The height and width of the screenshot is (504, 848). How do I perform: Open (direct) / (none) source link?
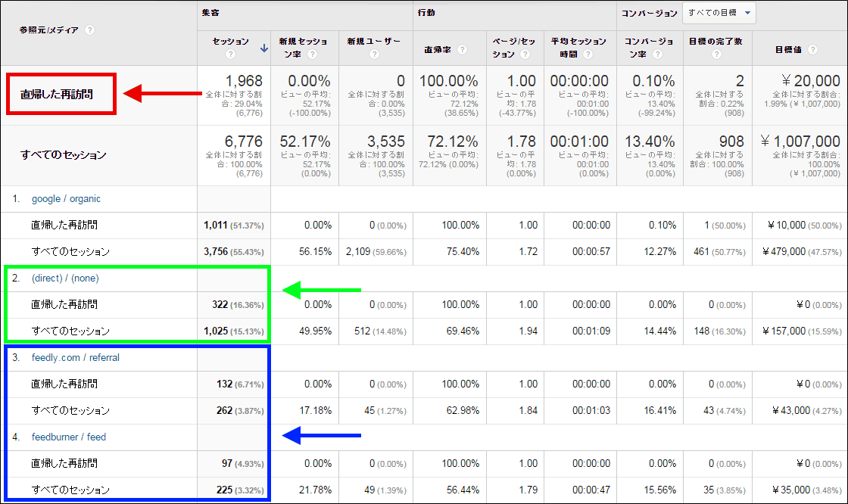65,278
